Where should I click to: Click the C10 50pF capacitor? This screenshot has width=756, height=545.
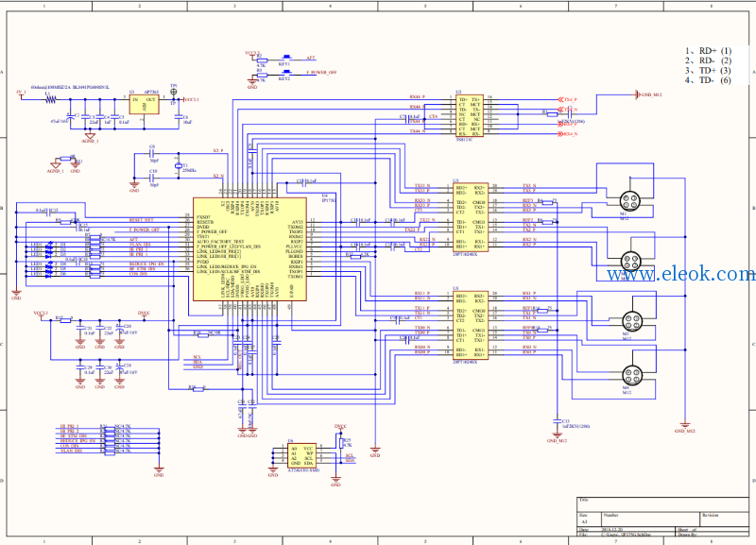[152, 179]
